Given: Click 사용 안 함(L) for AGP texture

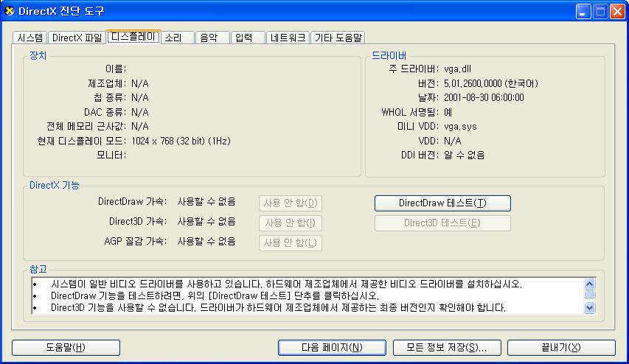Looking at the screenshot, I should [291, 243].
